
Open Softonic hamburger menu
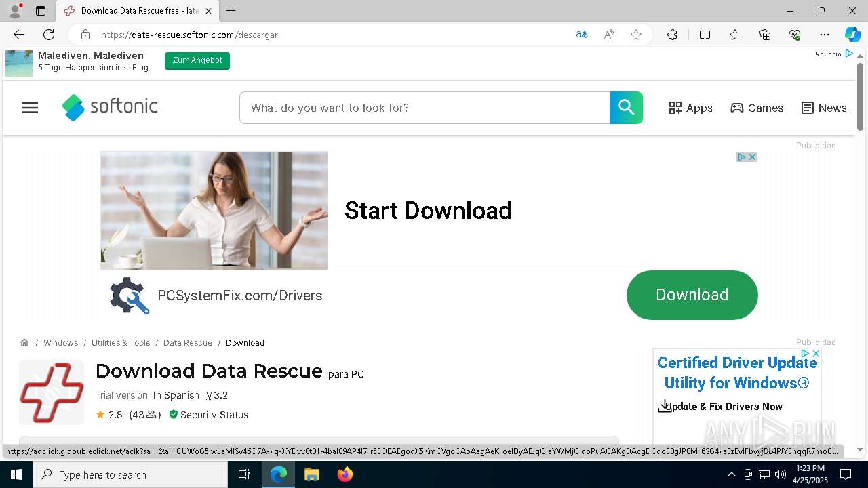[x=30, y=108]
